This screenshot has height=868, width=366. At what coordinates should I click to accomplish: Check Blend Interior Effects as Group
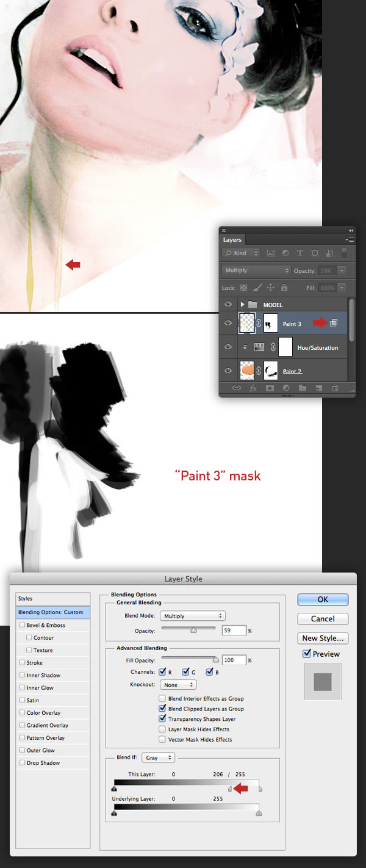click(x=162, y=698)
